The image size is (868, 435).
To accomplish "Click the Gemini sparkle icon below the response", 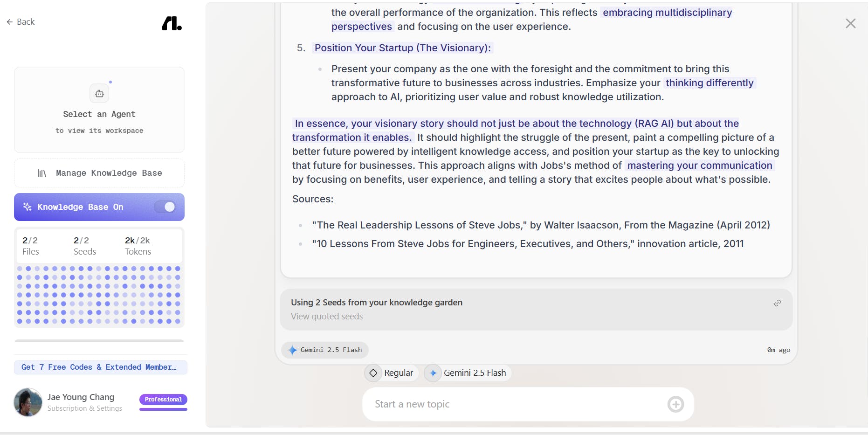I will pyautogui.click(x=293, y=350).
